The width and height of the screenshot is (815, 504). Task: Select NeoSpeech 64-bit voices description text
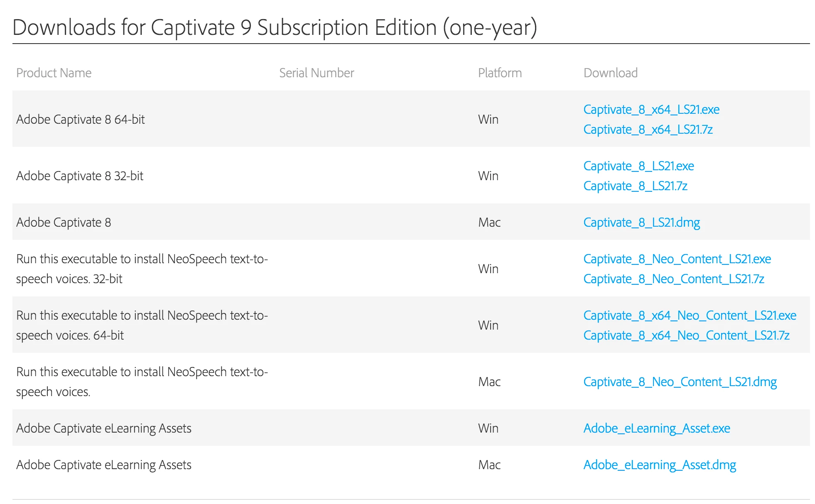pos(142,325)
